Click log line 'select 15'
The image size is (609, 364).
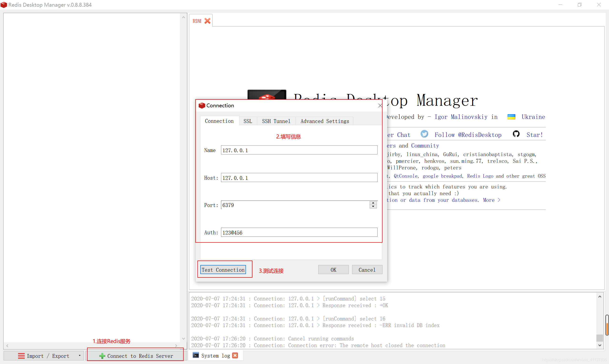[288, 299]
